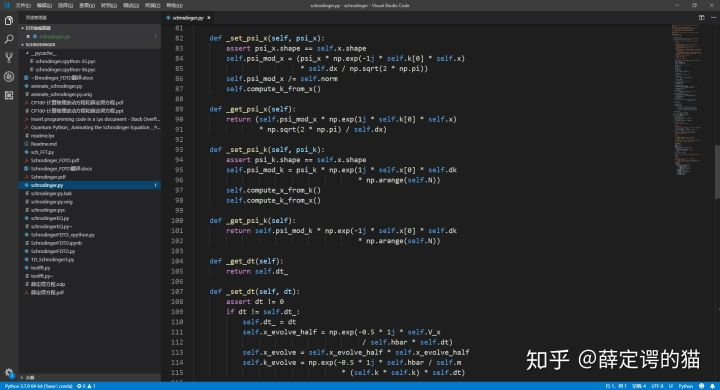Open the Source Control view
This screenshot has height=390, width=720.
click(9, 58)
